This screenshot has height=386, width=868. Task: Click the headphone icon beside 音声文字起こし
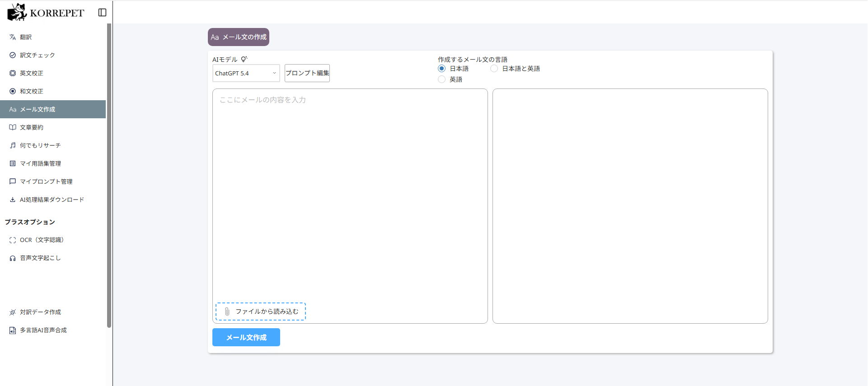pyautogui.click(x=13, y=258)
